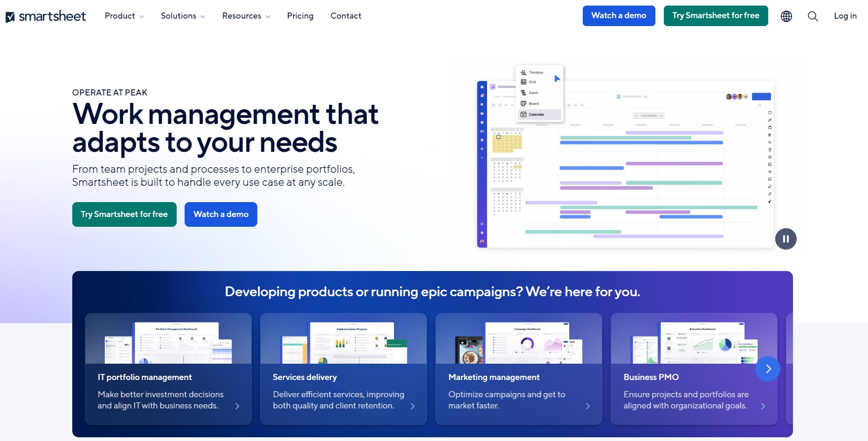
Task: Open the language selector globe icon
Action: coord(786,16)
